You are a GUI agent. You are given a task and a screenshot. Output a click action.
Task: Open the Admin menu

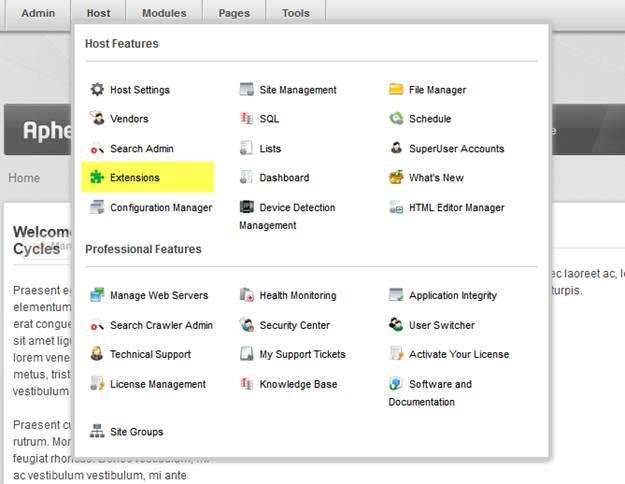(38, 13)
